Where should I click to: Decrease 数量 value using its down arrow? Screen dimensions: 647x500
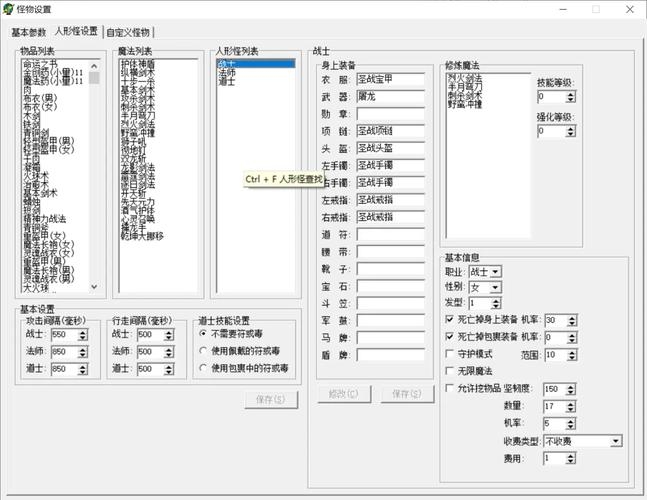(571, 409)
